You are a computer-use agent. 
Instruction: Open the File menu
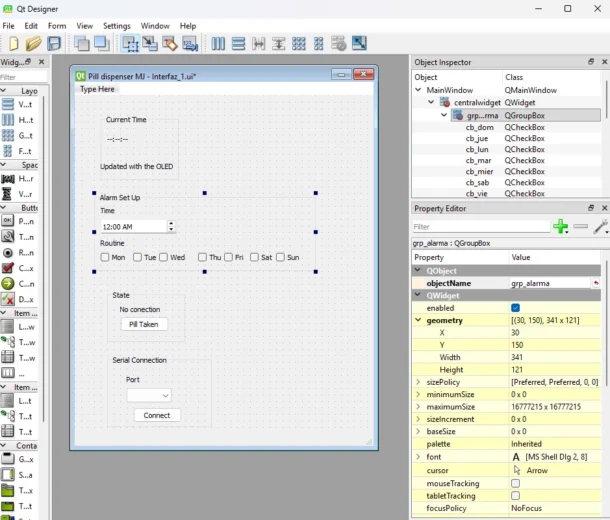[9, 26]
